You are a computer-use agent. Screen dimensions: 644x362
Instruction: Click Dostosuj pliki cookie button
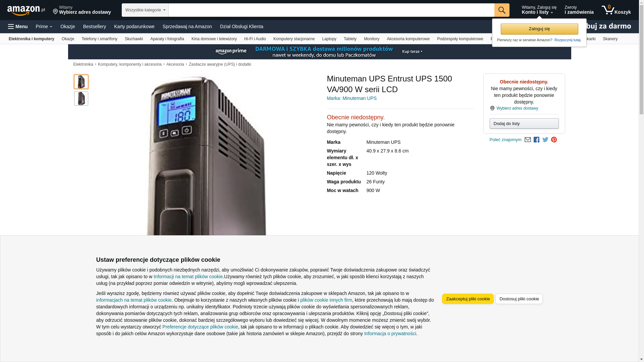(x=519, y=299)
